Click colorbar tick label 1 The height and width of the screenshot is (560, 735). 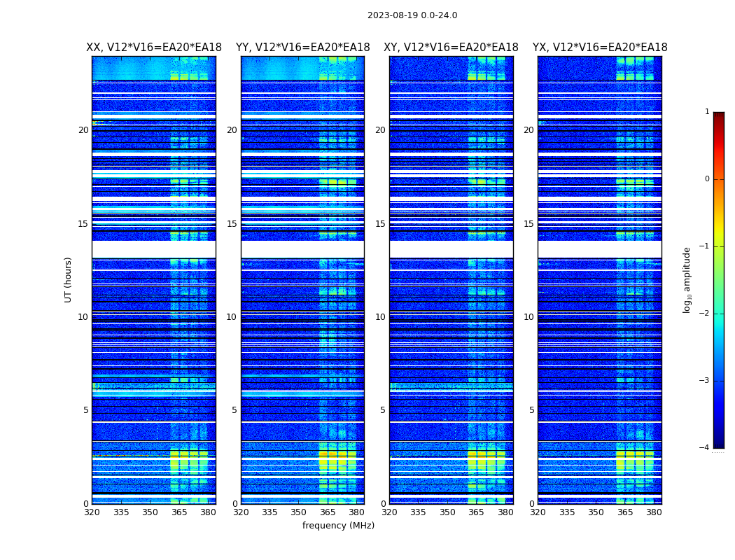707,111
